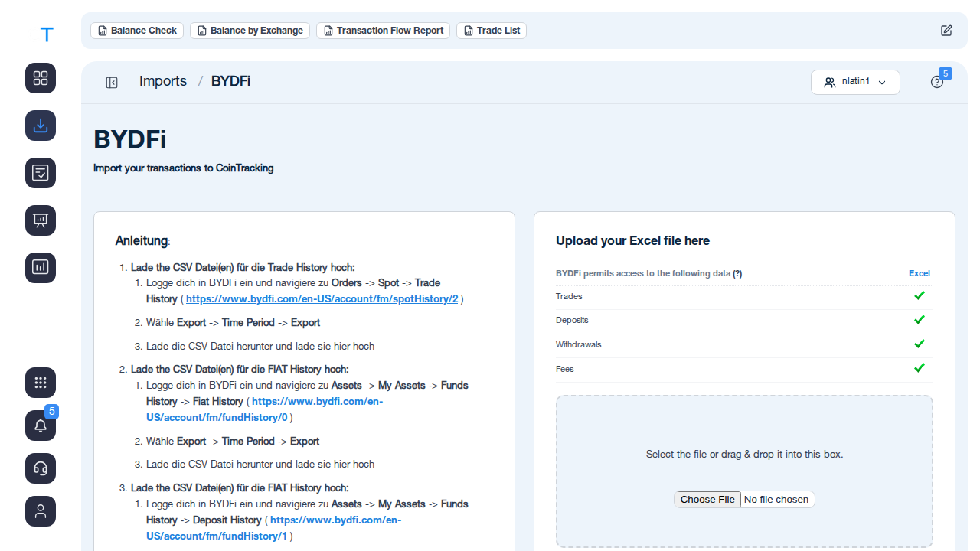Click 'No file chosen' text
Screen dimensions: 980x551
[x=776, y=500]
